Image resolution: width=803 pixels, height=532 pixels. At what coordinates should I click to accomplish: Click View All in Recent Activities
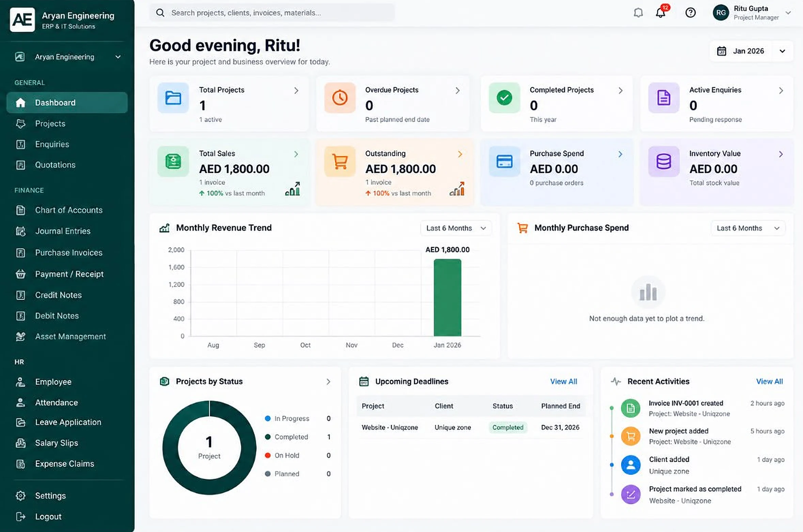coord(769,382)
